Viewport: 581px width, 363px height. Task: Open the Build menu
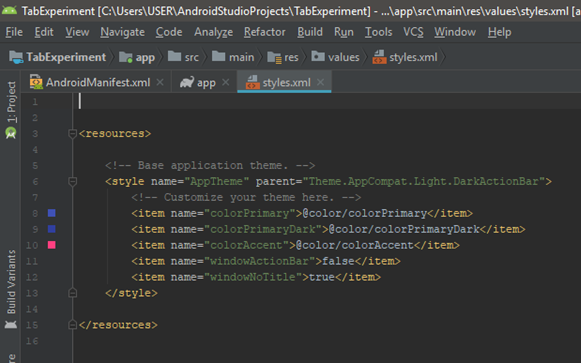coord(310,32)
